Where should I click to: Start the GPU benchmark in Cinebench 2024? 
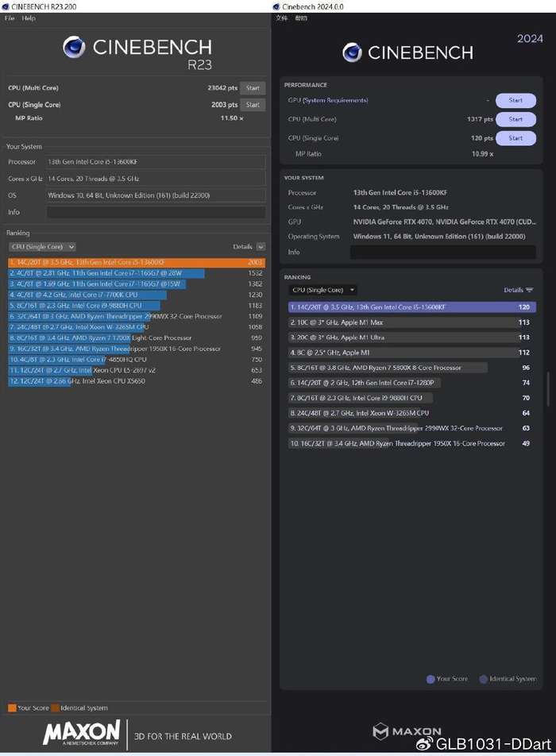click(x=515, y=101)
